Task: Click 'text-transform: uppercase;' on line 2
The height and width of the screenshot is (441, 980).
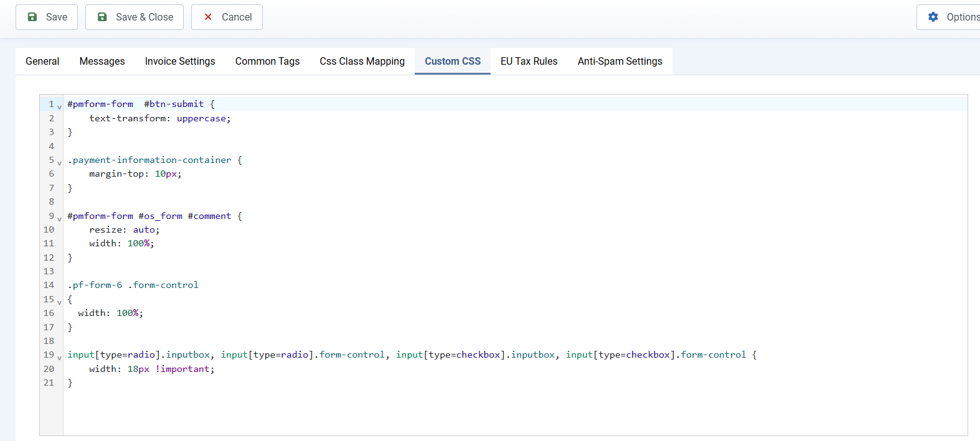Action: tap(160, 118)
